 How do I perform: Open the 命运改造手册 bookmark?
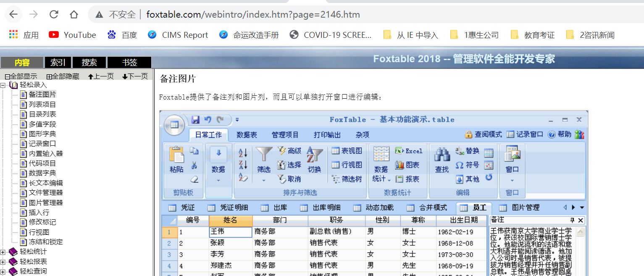[x=249, y=35]
